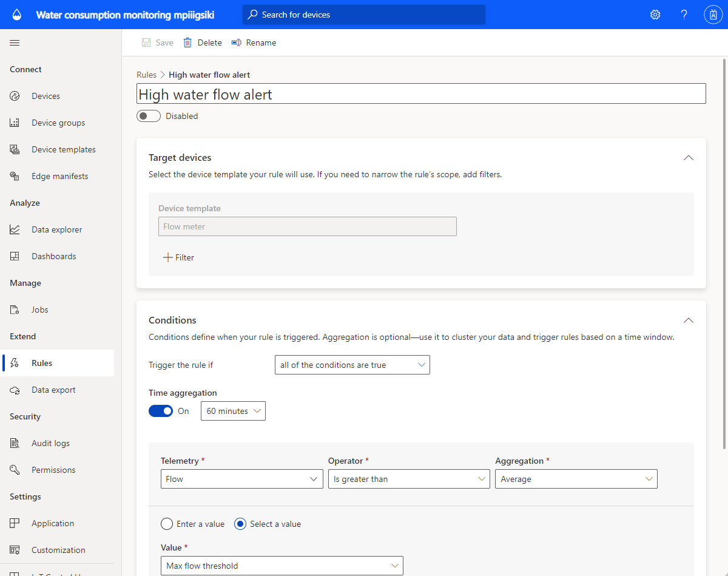Click the search magnifier icon

click(x=252, y=15)
